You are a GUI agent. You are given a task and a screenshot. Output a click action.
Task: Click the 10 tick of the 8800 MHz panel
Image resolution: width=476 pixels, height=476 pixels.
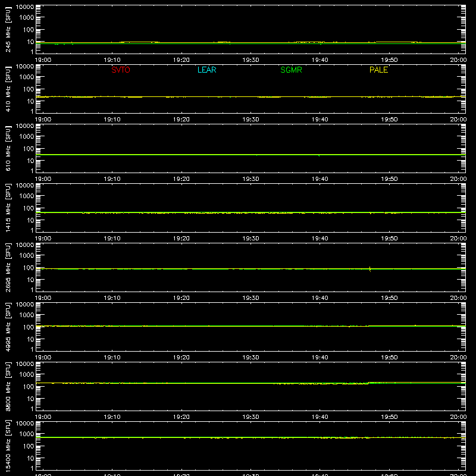tap(30, 399)
